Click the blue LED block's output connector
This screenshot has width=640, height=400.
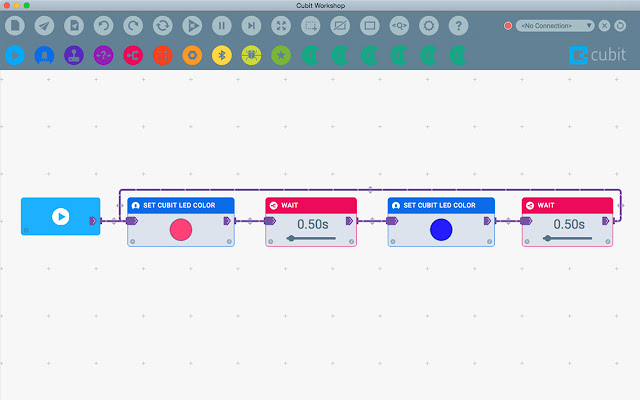[x=487, y=221]
